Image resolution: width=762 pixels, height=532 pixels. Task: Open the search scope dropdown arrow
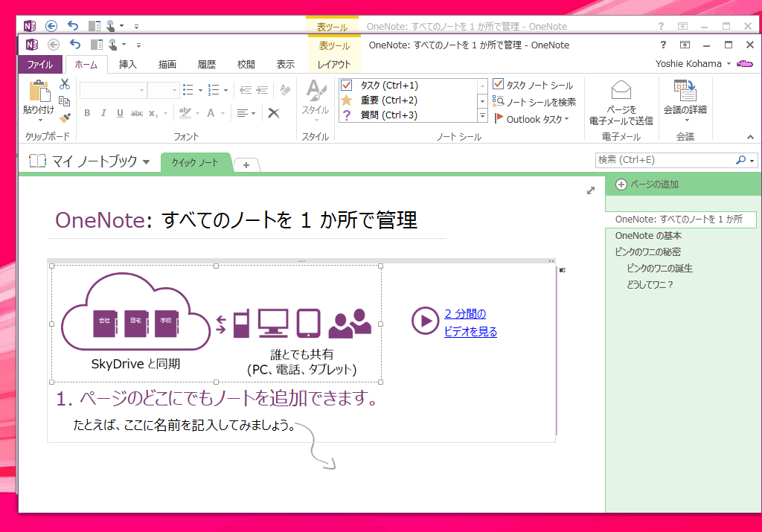(x=752, y=160)
